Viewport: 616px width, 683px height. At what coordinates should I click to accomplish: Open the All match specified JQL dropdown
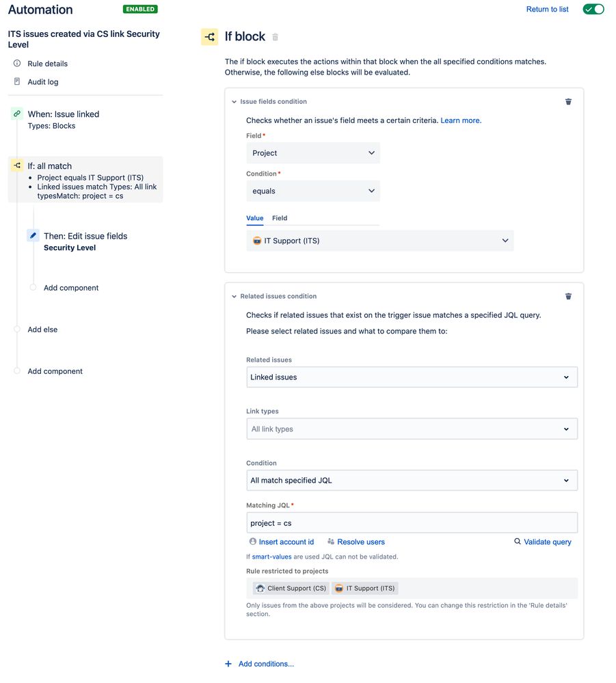click(x=412, y=481)
